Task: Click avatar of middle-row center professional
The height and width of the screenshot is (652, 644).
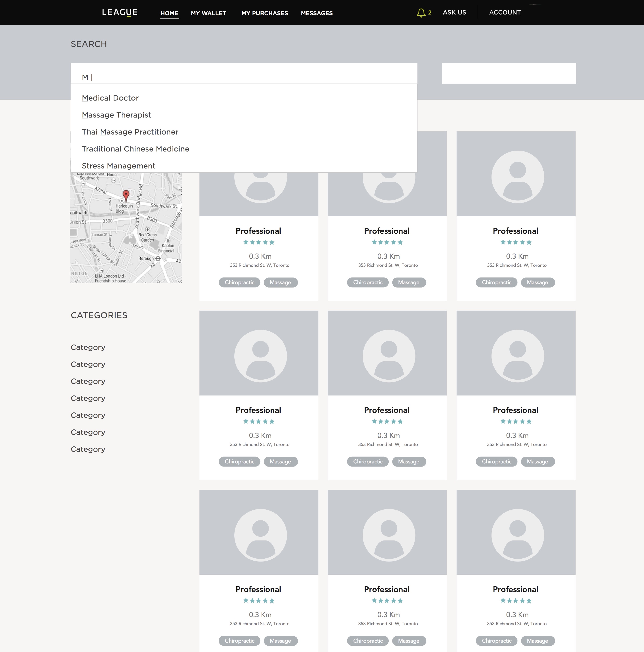Action: click(x=389, y=356)
